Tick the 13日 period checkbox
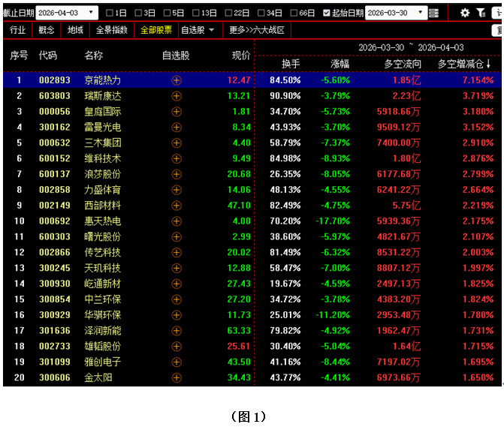 tap(196, 13)
